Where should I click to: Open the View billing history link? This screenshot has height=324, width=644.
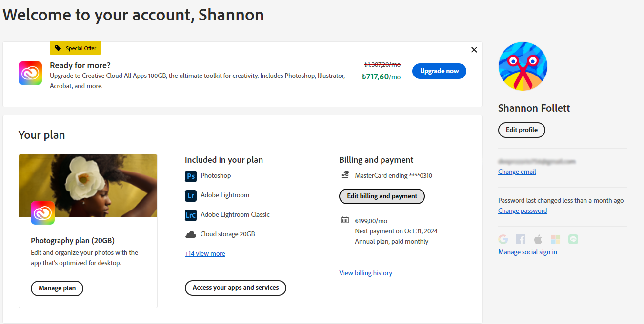coord(365,273)
